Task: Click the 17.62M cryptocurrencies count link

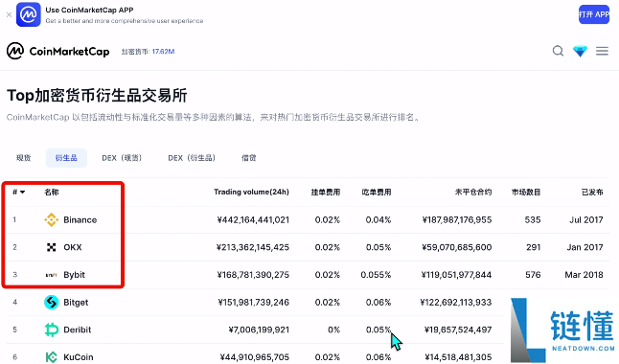Action: click(163, 52)
